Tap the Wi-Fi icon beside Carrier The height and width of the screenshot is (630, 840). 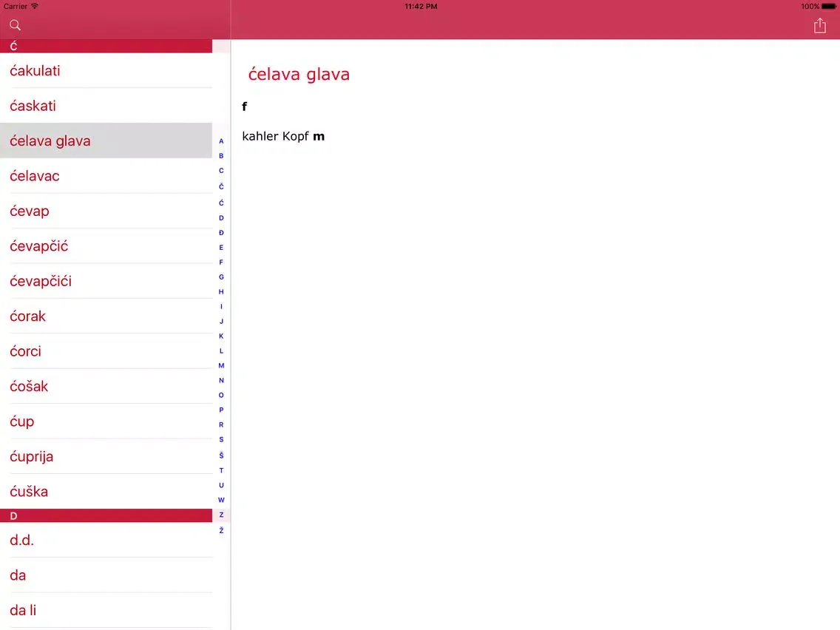35,7
